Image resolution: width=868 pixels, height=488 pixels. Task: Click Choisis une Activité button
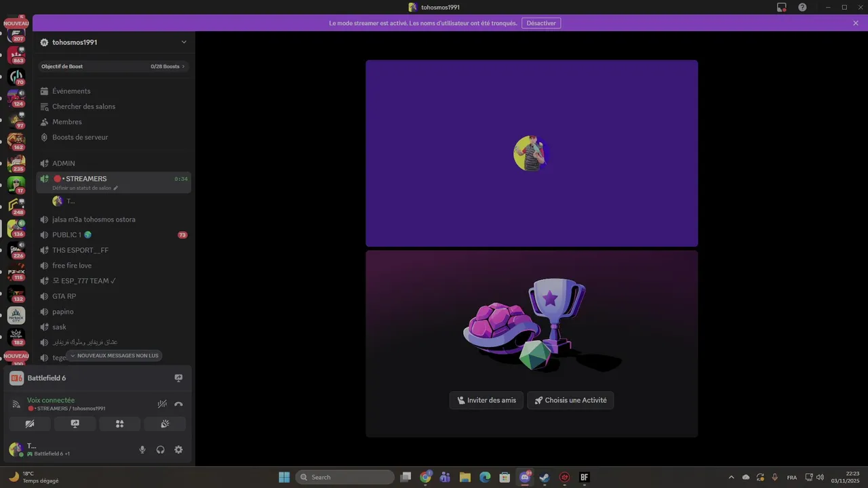(570, 400)
